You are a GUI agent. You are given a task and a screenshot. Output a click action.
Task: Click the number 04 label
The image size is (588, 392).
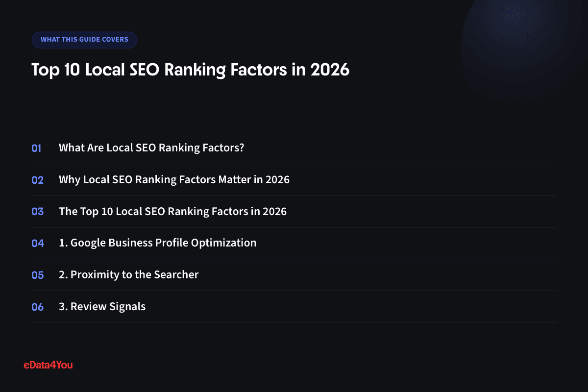pyautogui.click(x=38, y=244)
